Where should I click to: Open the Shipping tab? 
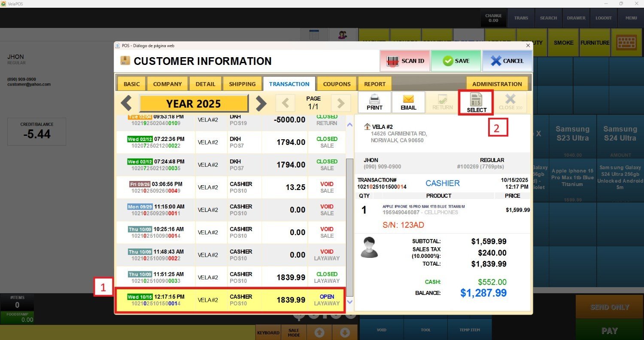[242, 84]
